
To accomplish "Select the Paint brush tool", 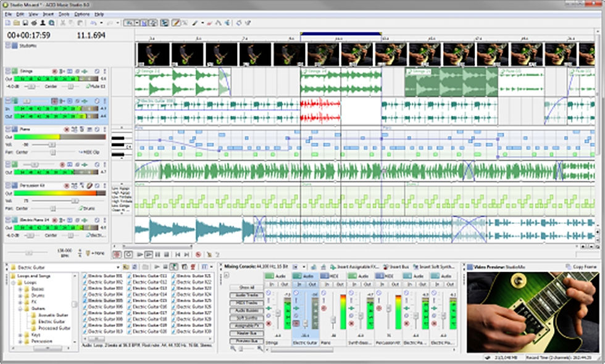I will click(x=195, y=23).
